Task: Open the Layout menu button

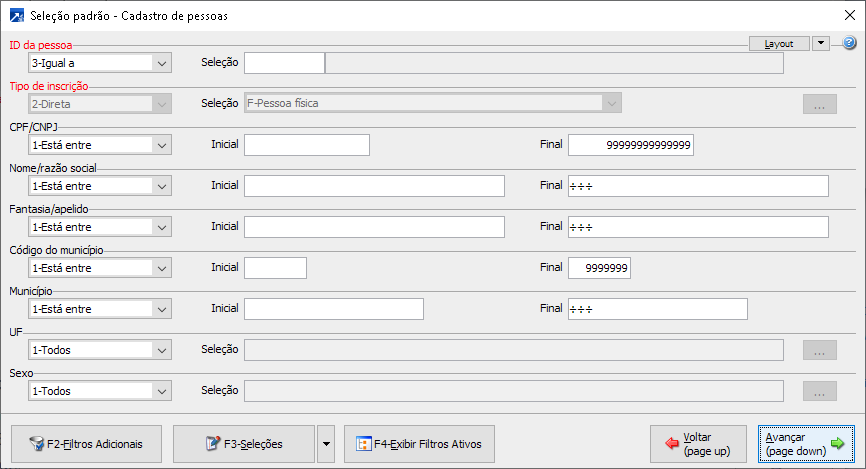Action: coord(778,44)
